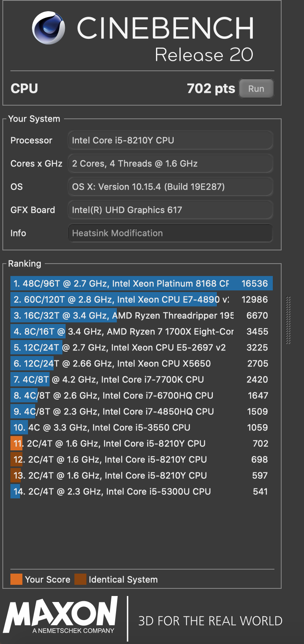Image resolution: width=304 pixels, height=644 pixels.
Task: Select ranking row 10 Core i5-3550
Action: point(142,428)
